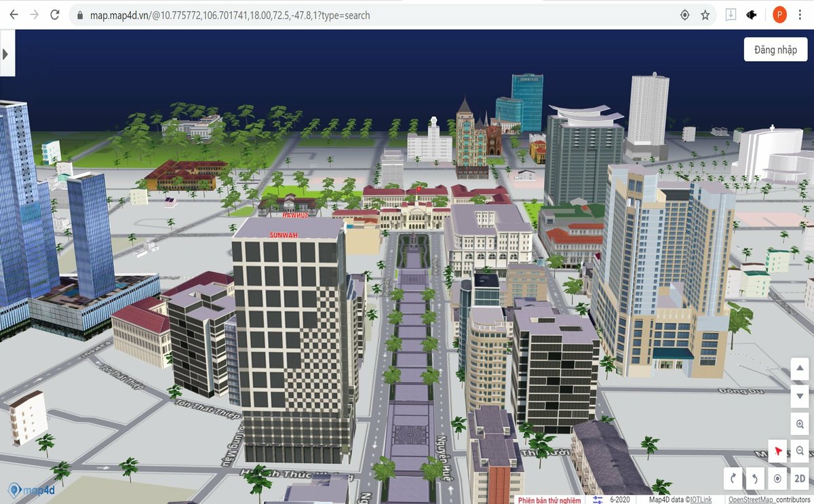This screenshot has height=504, width=814.
Task: Click the browser address bar URL
Action: 231,15
